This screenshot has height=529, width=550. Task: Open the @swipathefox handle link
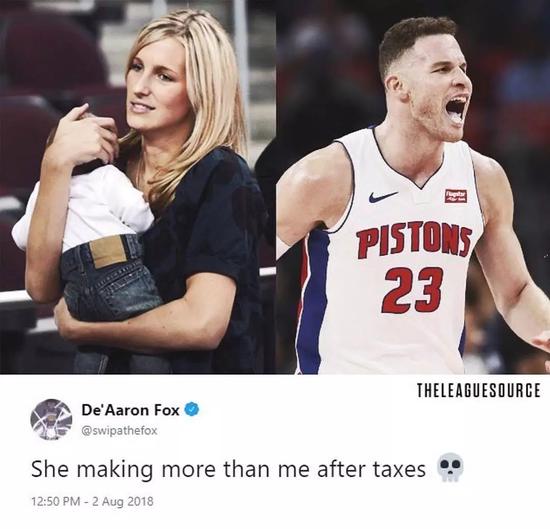[x=119, y=431]
